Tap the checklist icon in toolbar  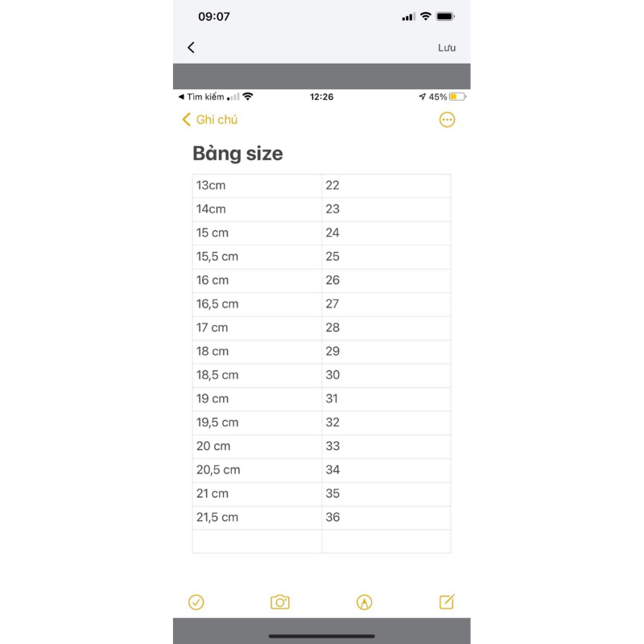click(196, 602)
